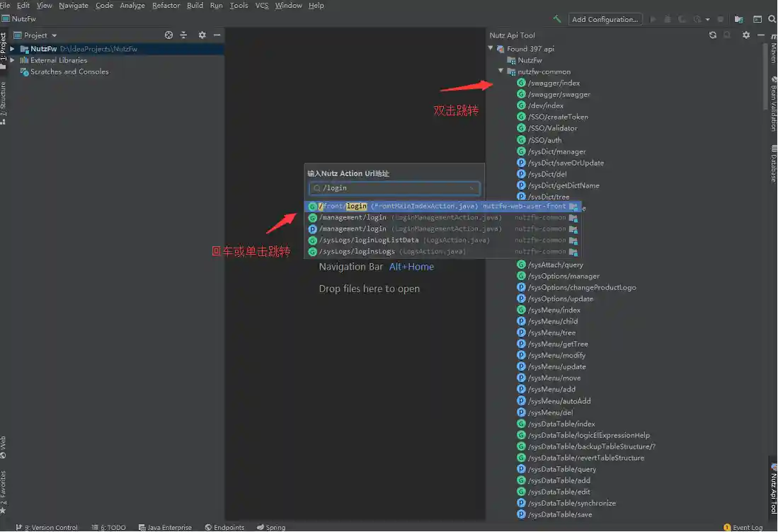778x532 pixels.
Task: Open the Refactor menu
Action: coord(166,6)
